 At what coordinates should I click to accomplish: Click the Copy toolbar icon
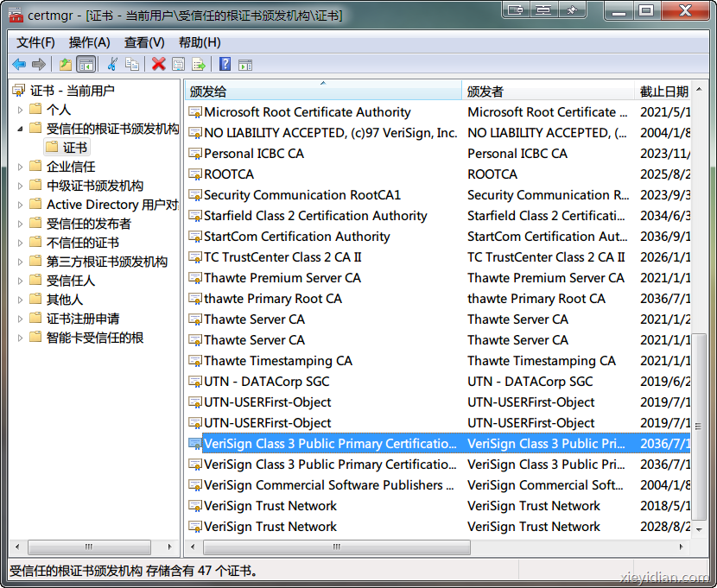point(132,64)
